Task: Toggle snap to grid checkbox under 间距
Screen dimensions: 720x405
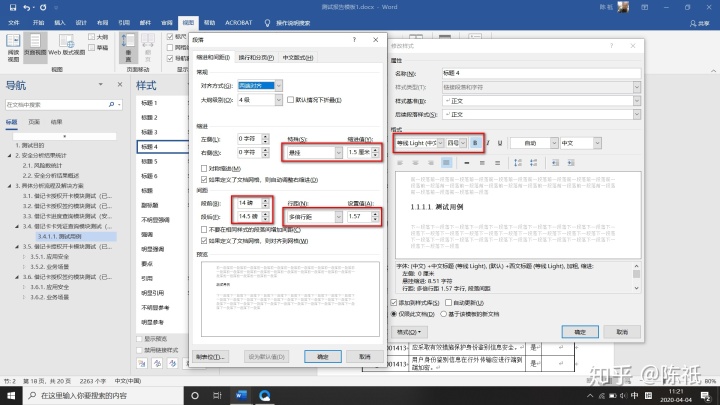Action: (x=204, y=241)
